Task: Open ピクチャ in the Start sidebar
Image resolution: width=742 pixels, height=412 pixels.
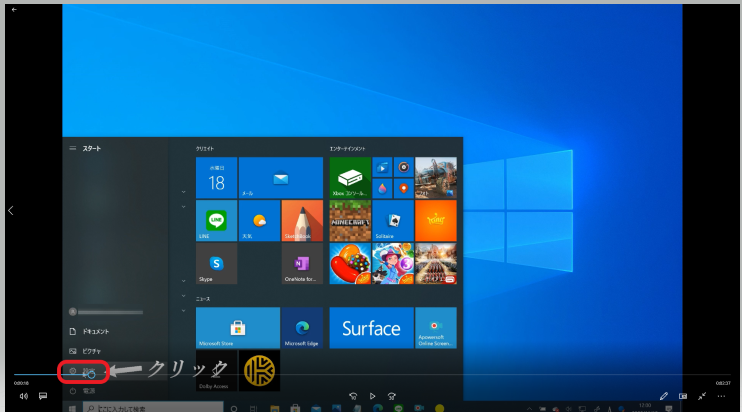Action: pos(88,351)
